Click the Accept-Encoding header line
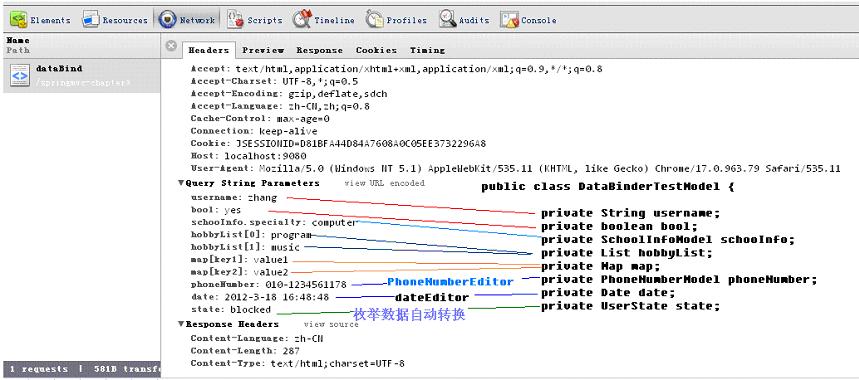859x380 pixels. (289, 94)
